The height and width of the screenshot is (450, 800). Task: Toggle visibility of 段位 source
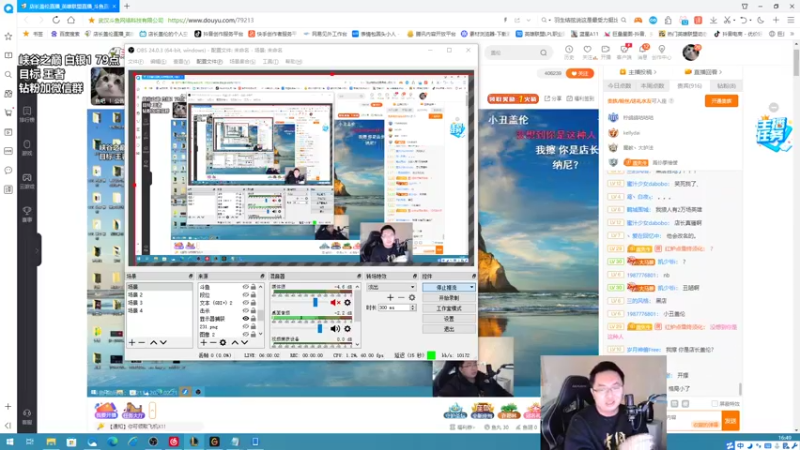click(245, 295)
